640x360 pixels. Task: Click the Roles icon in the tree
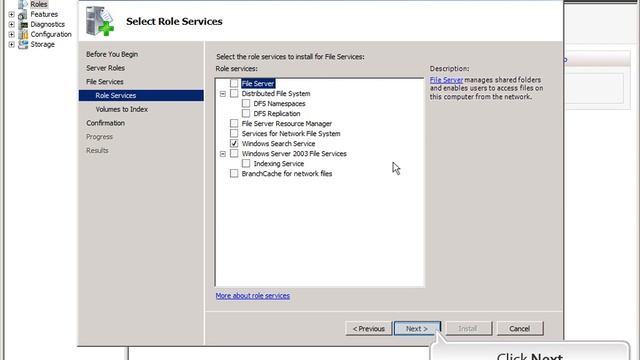(23, 4)
